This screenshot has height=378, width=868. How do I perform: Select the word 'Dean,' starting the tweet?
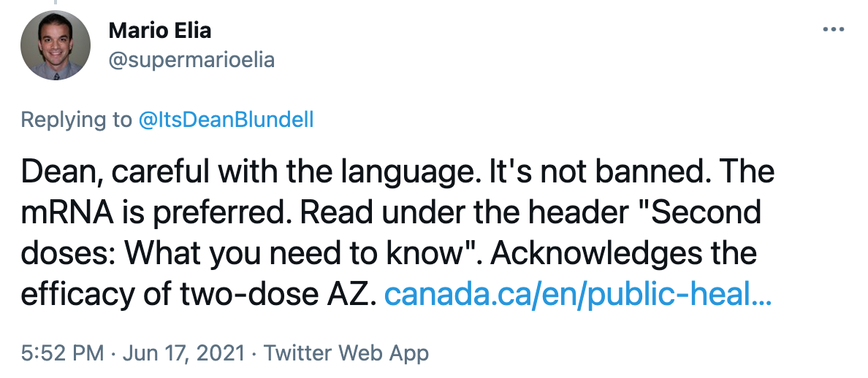61,172
